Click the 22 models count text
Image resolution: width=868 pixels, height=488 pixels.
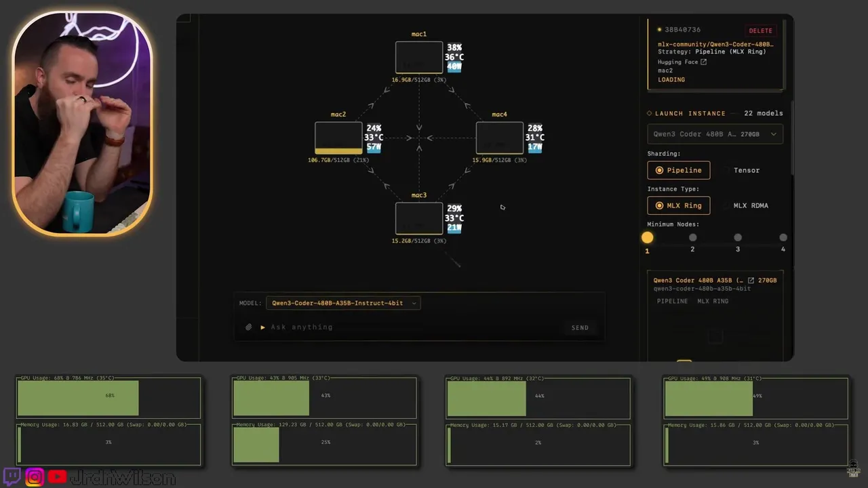764,113
